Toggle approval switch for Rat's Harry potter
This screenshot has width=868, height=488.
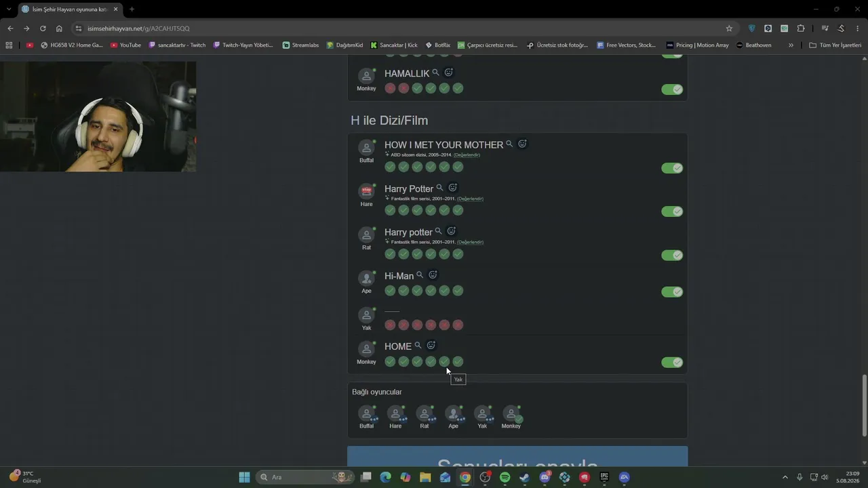(672, 256)
